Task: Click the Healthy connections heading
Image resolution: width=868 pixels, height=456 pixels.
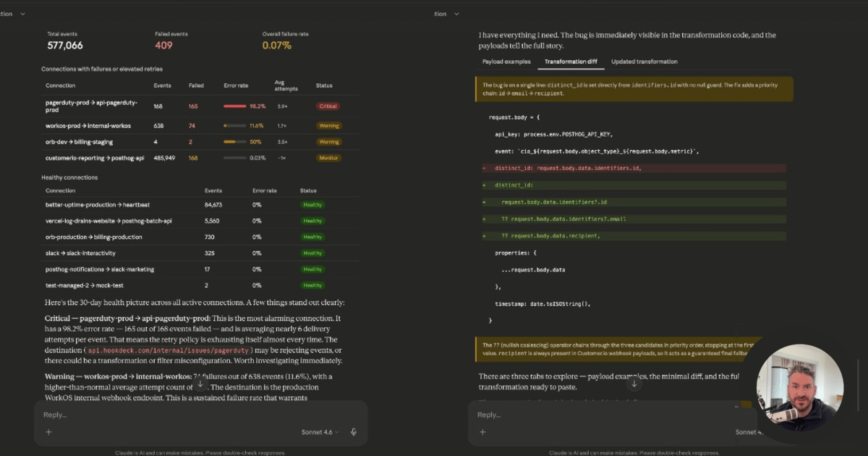Action: 69,177
